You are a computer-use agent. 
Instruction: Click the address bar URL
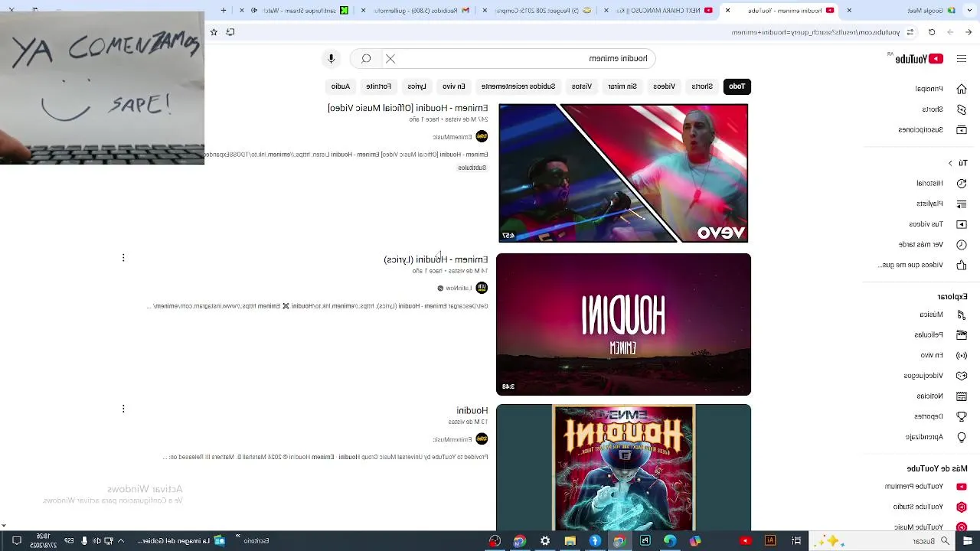[x=815, y=32]
